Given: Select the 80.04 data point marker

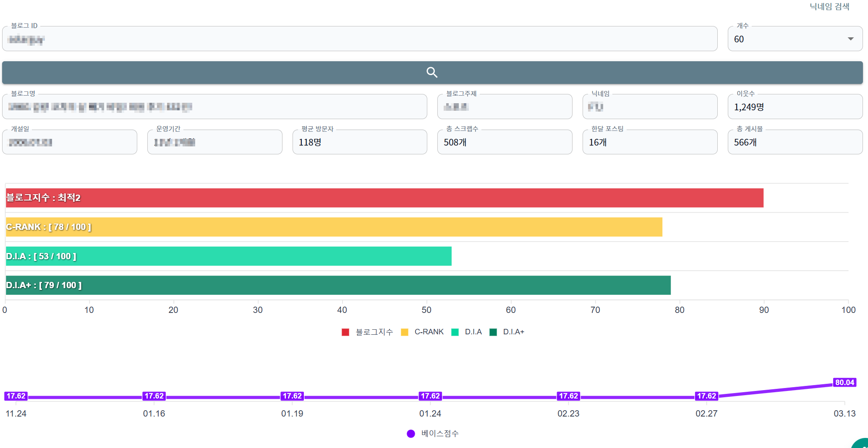Looking at the screenshot, I should click(x=844, y=383).
